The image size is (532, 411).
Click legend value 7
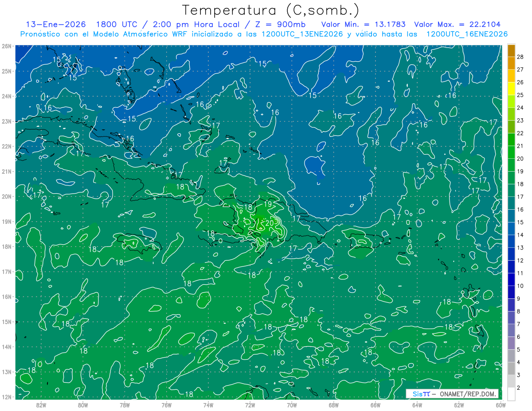point(519,324)
